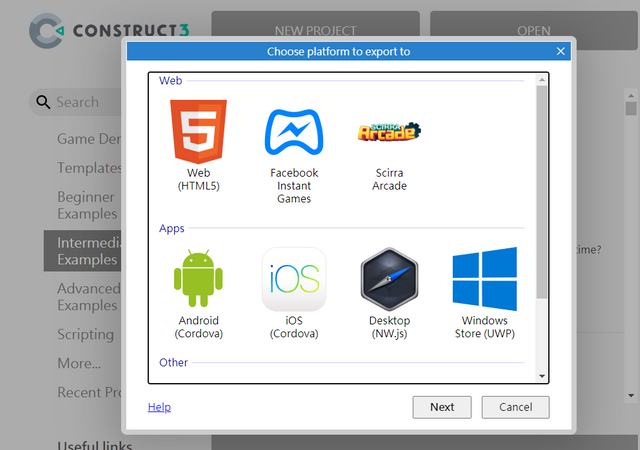Click the 'Web' section heading
Image resolution: width=640 pixels, height=450 pixels.
pyautogui.click(x=170, y=80)
